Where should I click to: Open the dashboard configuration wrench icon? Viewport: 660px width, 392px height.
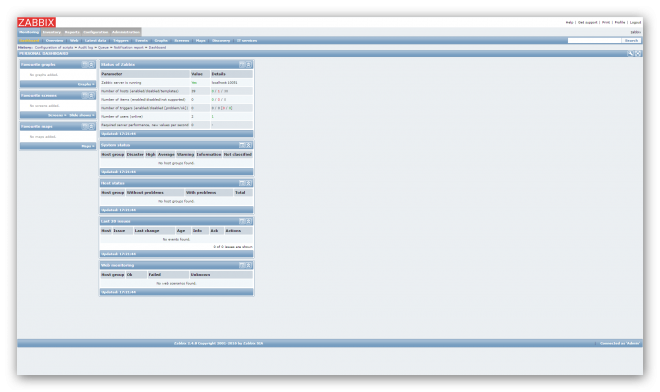(x=630, y=54)
